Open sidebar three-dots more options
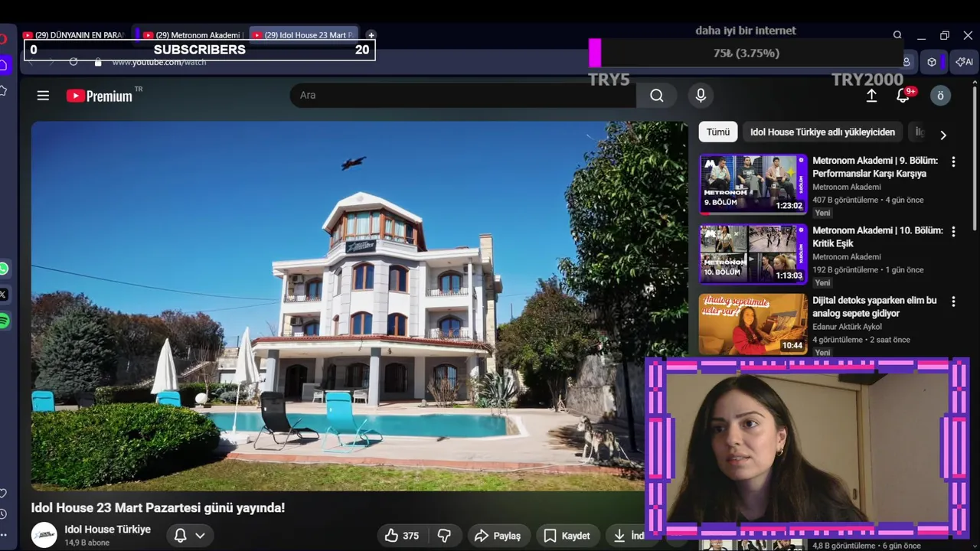This screenshot has width=980, height=551. (x=3, y=535)
